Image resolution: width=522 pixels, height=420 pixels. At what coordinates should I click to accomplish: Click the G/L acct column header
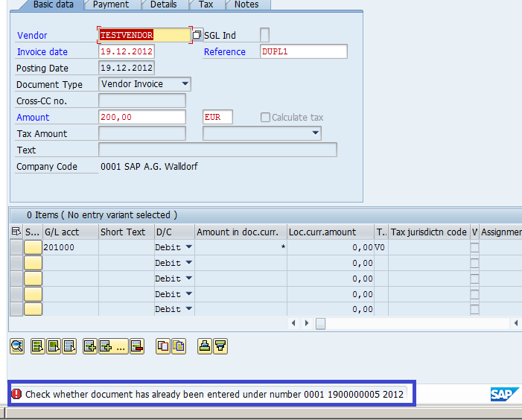point(71,232)
